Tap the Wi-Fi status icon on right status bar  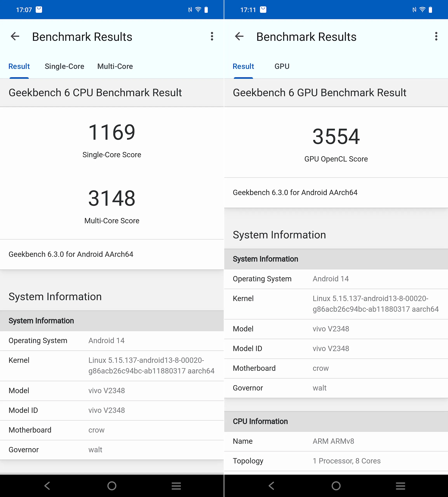(x=422, y=10)
